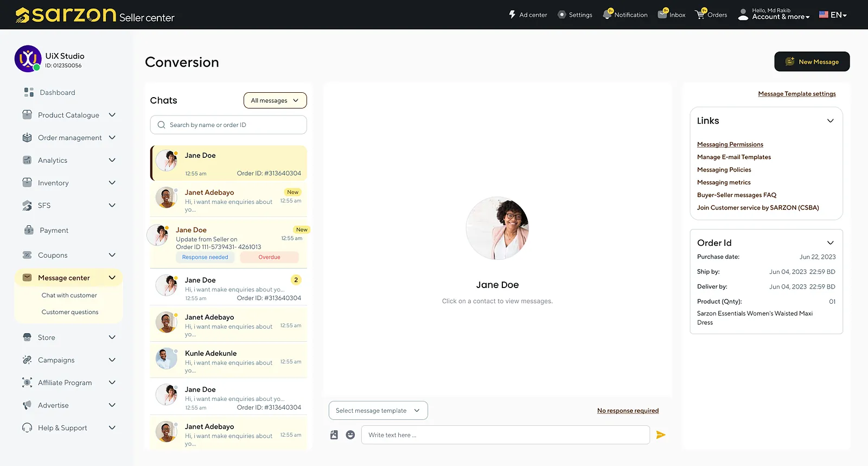
Task: Open the All messages filter dropdown
Action: 275,100
